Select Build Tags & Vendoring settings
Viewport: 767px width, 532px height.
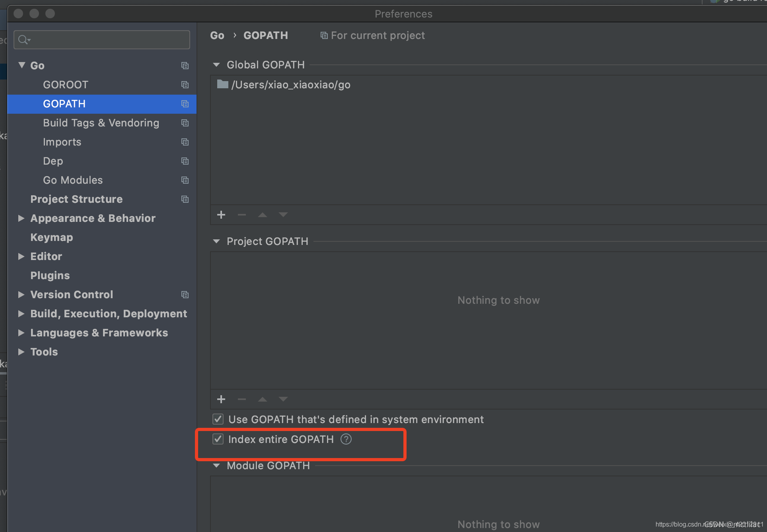click(101, 123)
